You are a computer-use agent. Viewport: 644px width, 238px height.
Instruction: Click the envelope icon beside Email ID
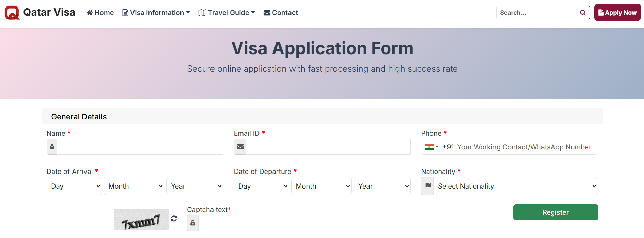(240, 147)
